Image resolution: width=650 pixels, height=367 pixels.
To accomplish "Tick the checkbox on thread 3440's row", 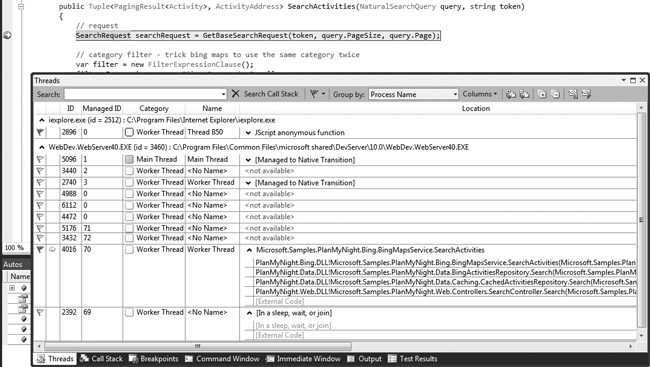I will tap(129, 170).
